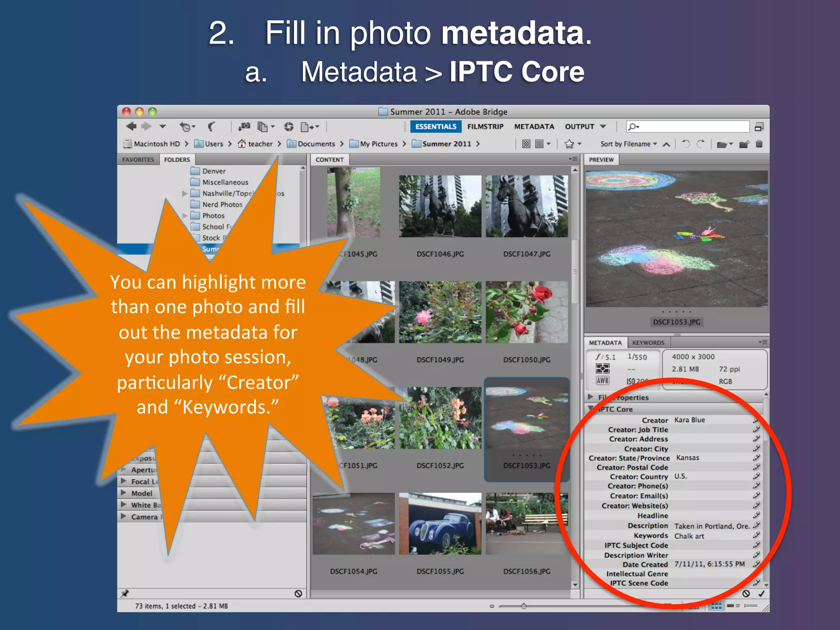Rotate image 90° counterclockwise
Image resolution: width=840 pixels, height=630 pixels.
point(686,144)
